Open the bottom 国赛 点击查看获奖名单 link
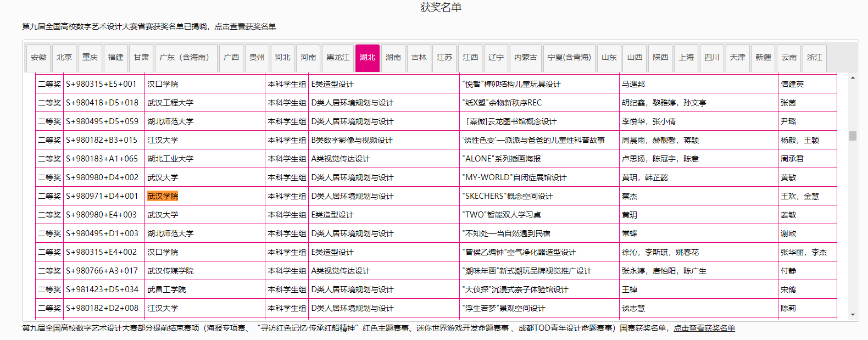This screenshot has width=868, height=340. pyautogui.click(x=704, y=328)
